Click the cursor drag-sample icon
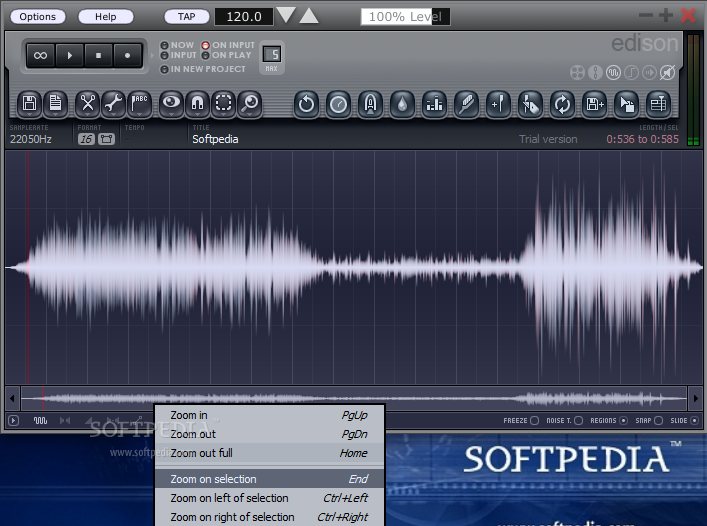Screen dimensions: 707x526 (x=627, y=105)
